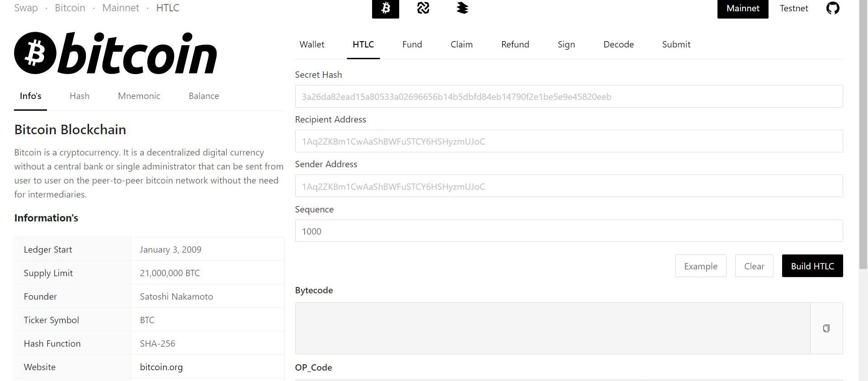Viewport: 868px width, 381px height.
Task: Focus the Secret Hash input field
Action: [568, 97]
